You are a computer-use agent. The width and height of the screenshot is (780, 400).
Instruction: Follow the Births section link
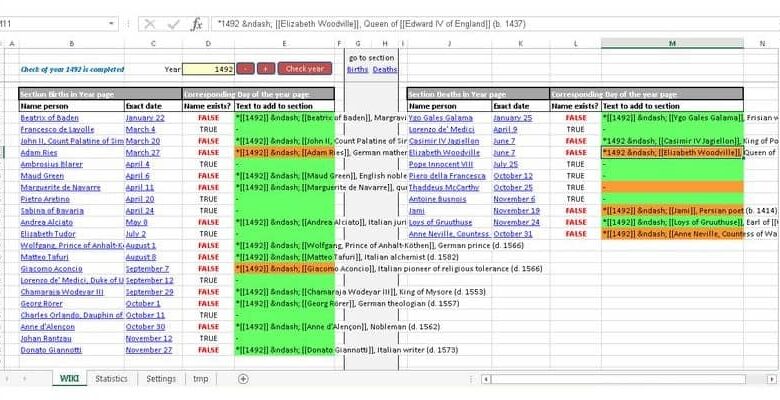tap(358, 70)
